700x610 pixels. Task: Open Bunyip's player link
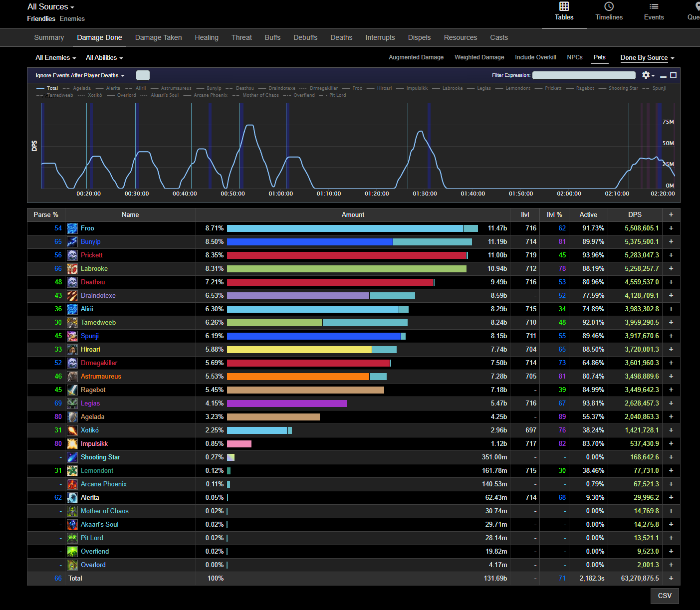point(91,242)
